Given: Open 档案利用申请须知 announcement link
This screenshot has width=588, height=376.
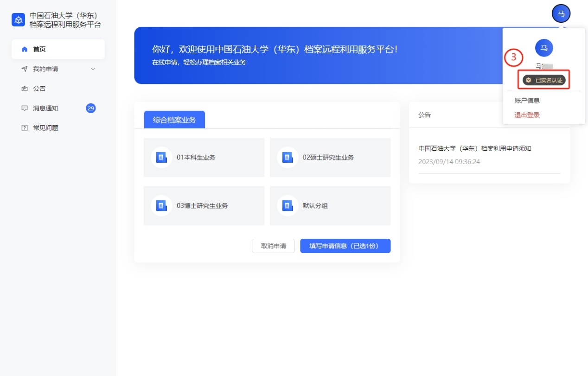Looking at the screenshot, I should 474,148.
